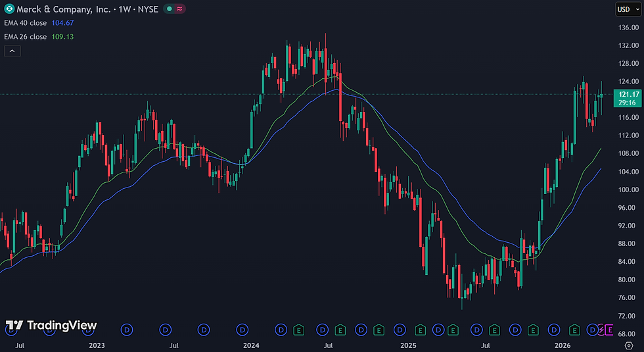Open first dividend marker after 2023 label
Screen dimensions: 644x352
[x=127, y=330]
